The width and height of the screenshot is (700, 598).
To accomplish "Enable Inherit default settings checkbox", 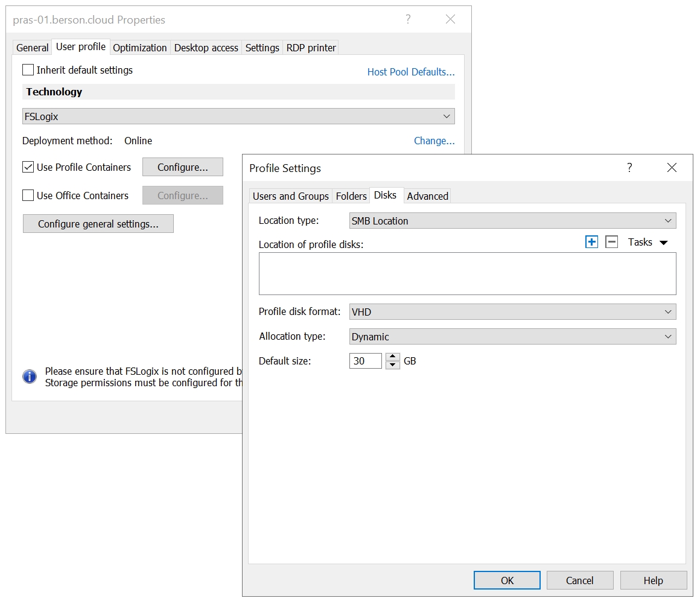I will point(28,70).
